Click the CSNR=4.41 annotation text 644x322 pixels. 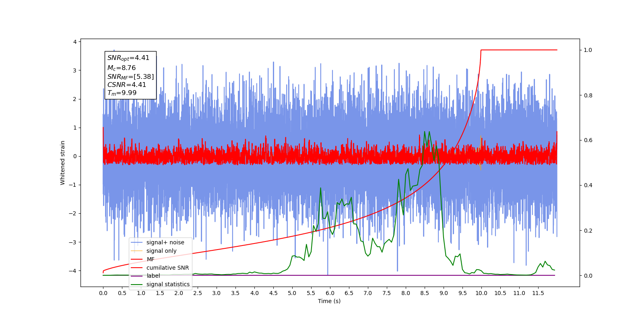pyautogui.click(x=126, y=85)
